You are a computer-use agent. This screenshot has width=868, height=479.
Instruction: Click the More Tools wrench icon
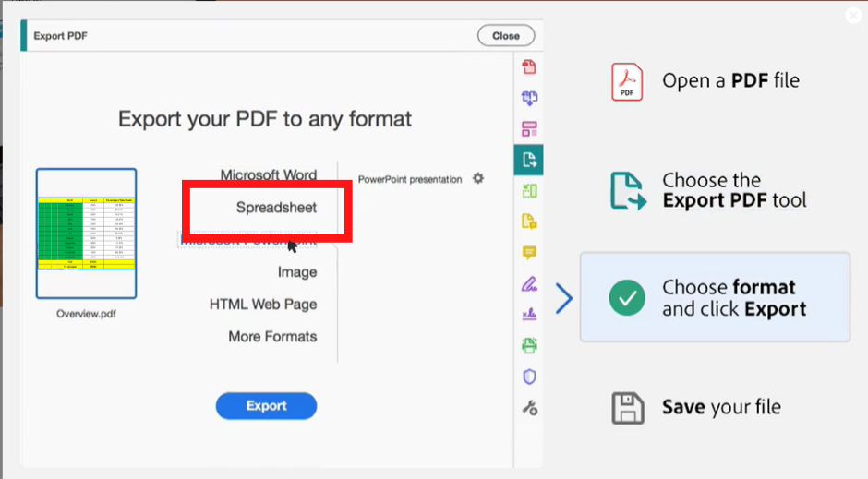529,408
